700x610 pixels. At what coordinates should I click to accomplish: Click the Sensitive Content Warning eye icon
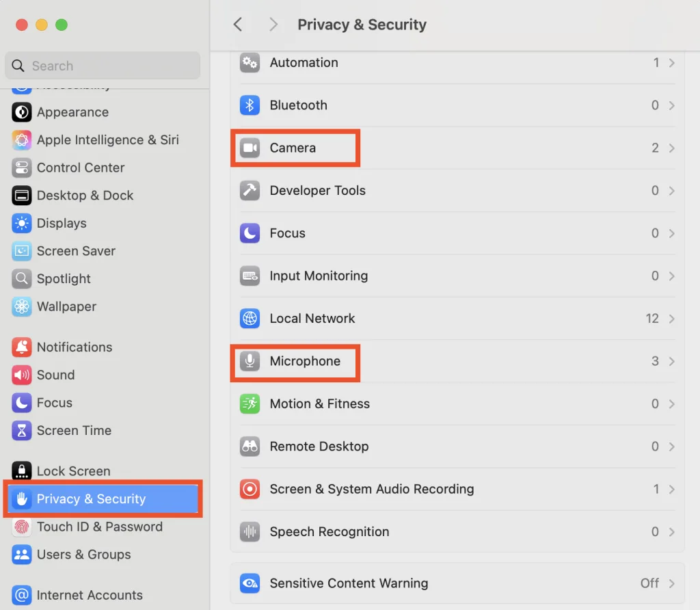(250, 583)
